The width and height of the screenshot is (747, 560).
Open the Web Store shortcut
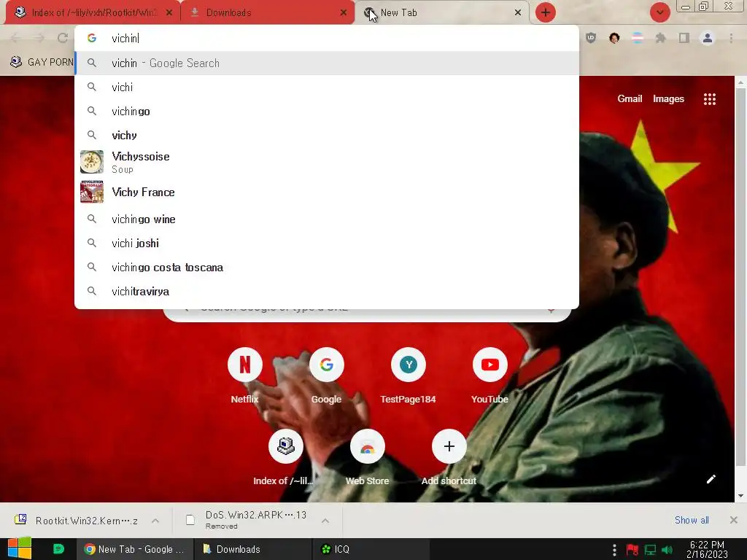tap(368, 457)
